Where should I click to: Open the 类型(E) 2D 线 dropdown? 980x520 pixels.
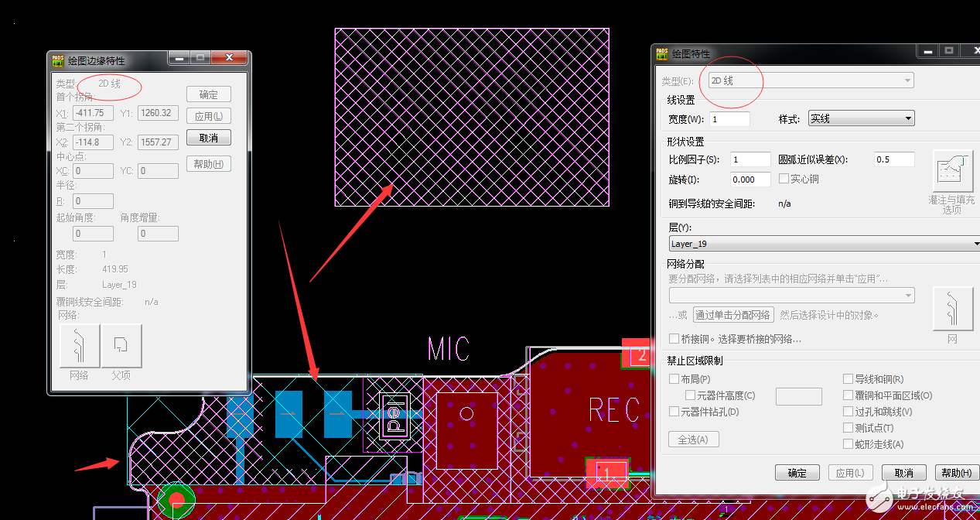point(811,80)
